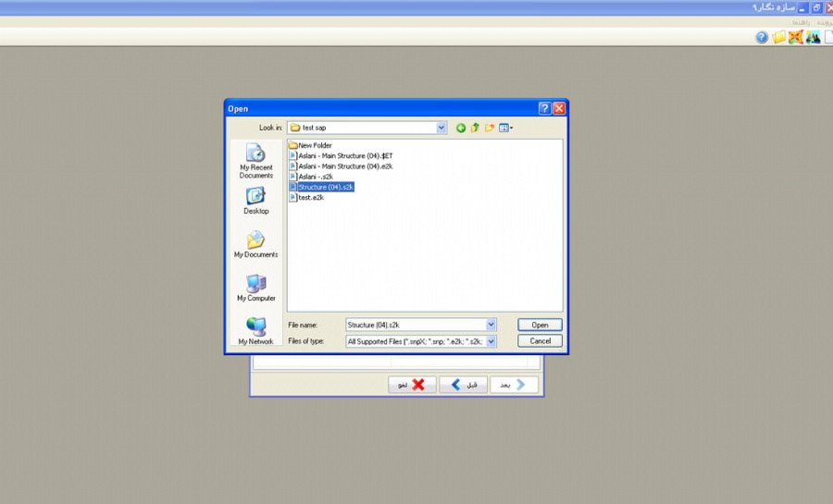Expand the Files of type dropdown
Screen dimensions: 833x504
491,341
